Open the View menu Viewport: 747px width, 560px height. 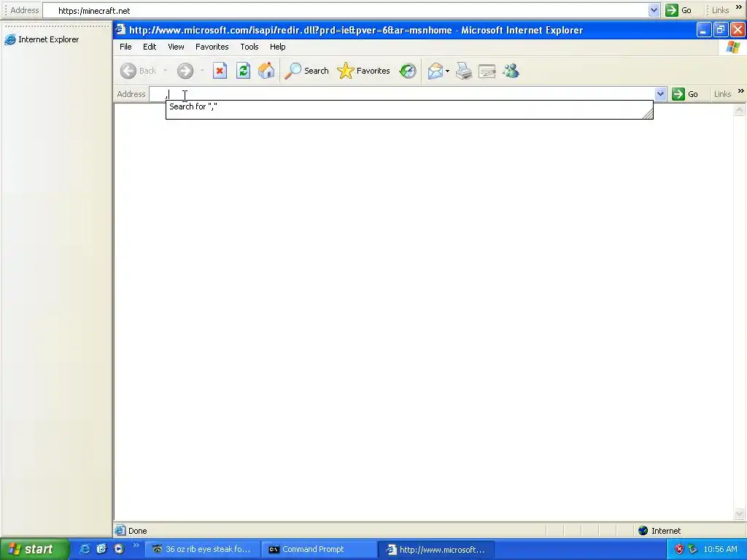click(x=176, y=47)
